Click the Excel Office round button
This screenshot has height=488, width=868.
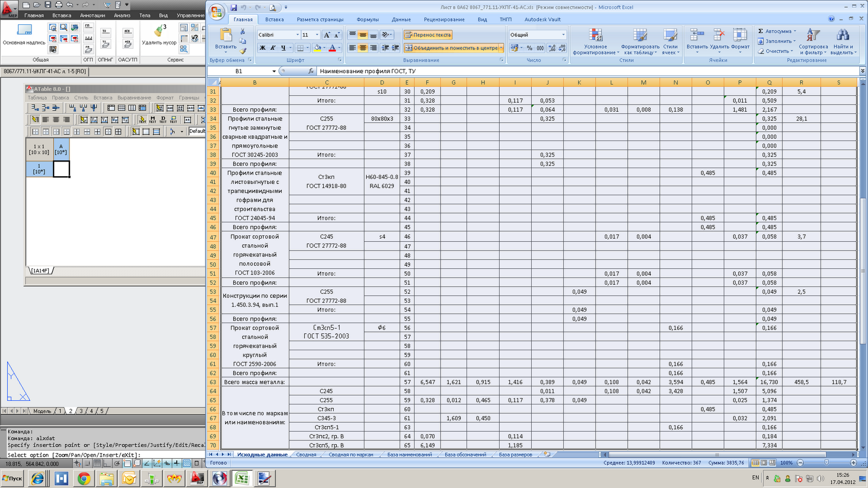click(x=216, y=12)
